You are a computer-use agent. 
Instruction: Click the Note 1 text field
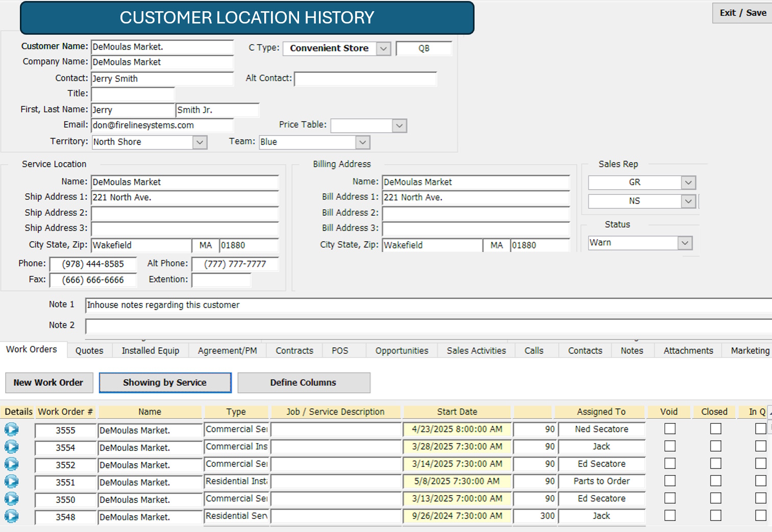click(429, 305)
